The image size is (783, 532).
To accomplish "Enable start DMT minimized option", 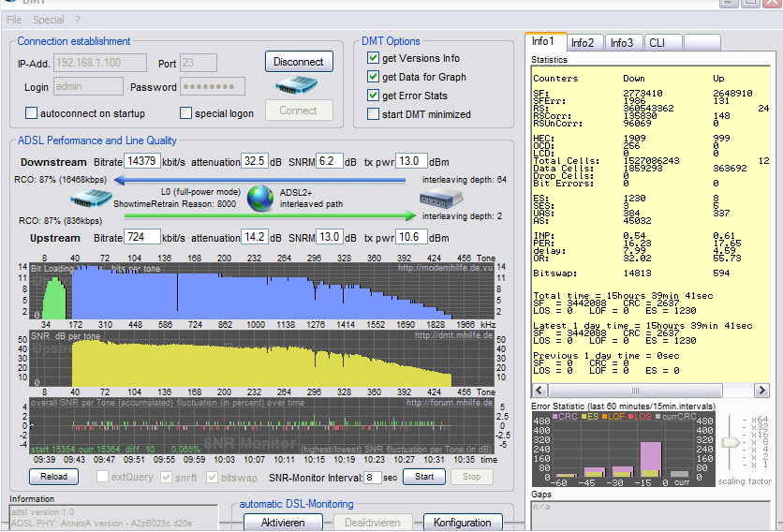I will (373, 115).
